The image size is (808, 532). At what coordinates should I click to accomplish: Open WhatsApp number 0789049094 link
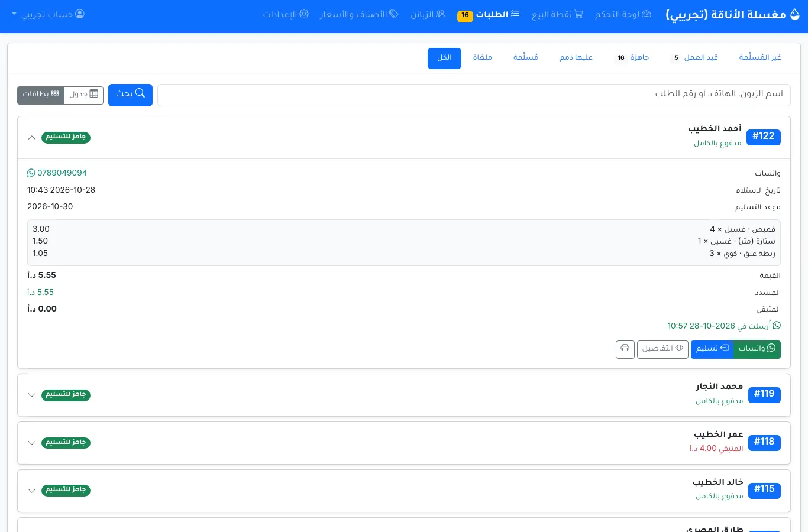[57, 173]
